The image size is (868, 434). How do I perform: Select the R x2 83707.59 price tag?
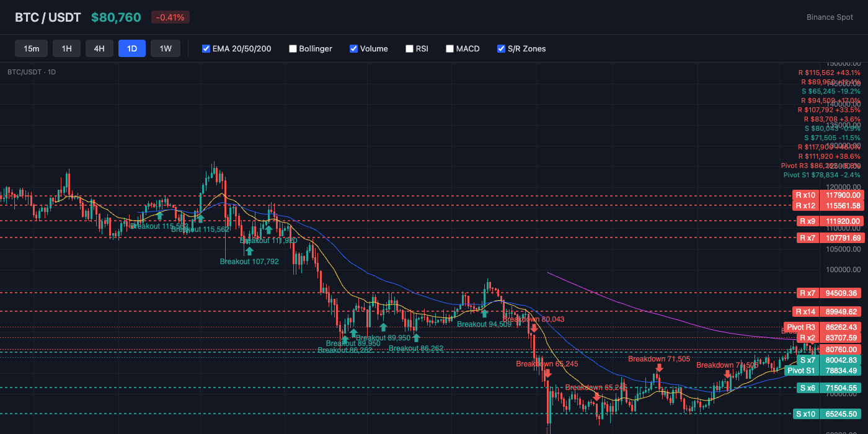[x=830, y=337]
